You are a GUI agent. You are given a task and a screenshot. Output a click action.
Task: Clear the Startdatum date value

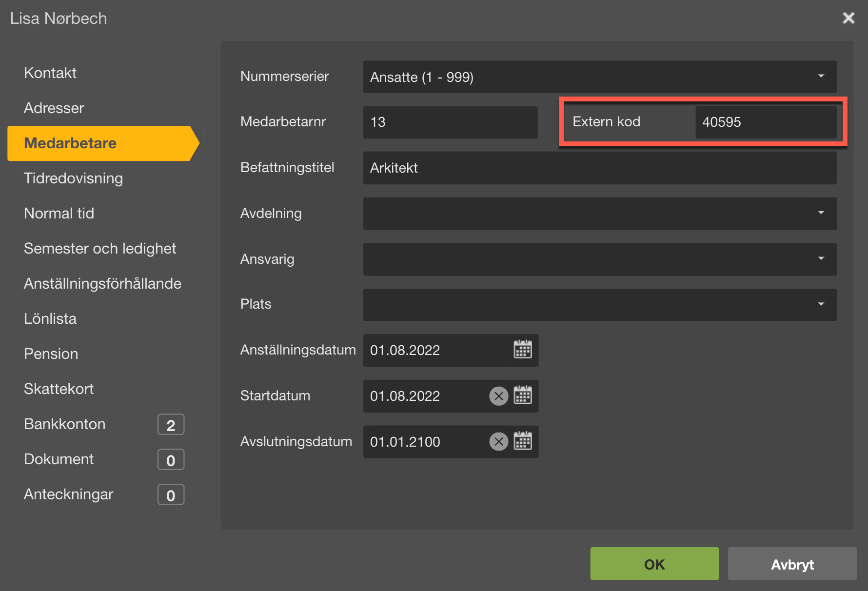[498, 396]
